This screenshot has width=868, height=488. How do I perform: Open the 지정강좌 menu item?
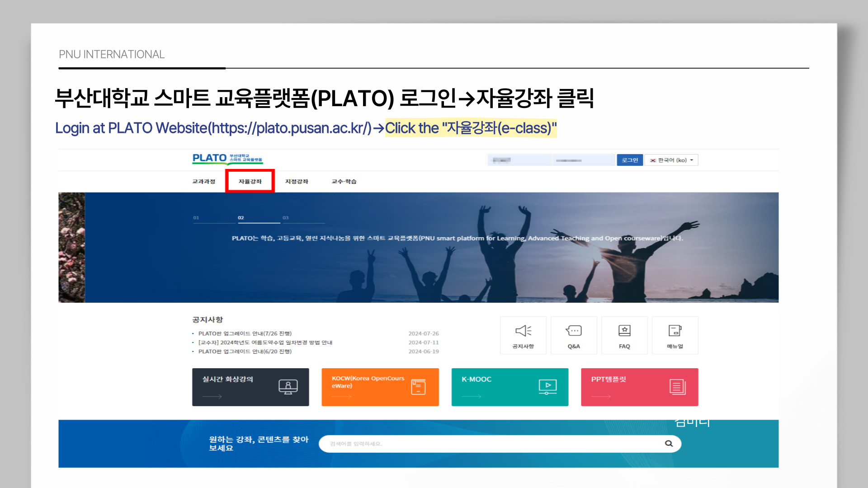pos(297,182)
